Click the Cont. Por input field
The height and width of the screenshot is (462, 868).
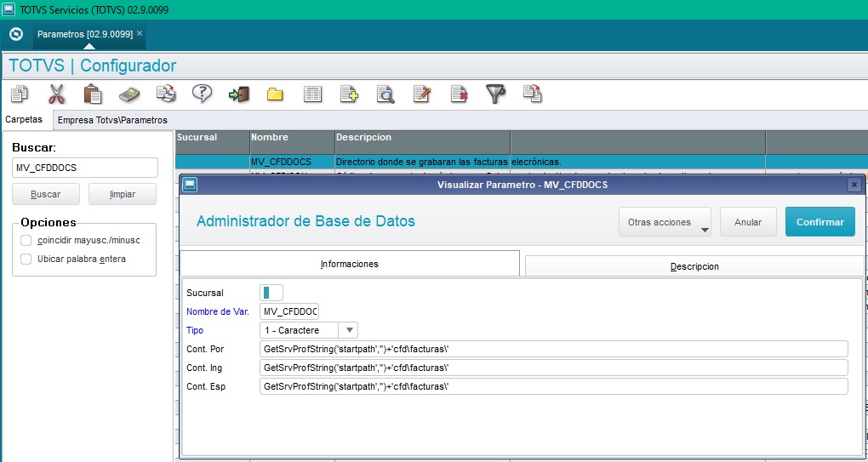[554, 349]
